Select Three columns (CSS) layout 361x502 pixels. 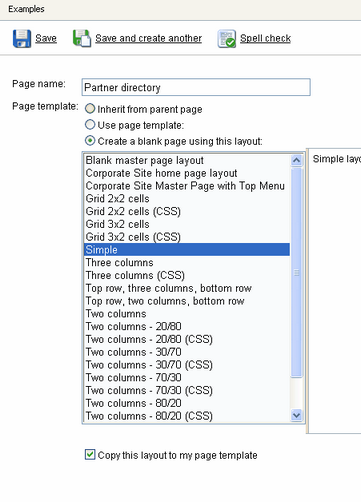(187, 275)
